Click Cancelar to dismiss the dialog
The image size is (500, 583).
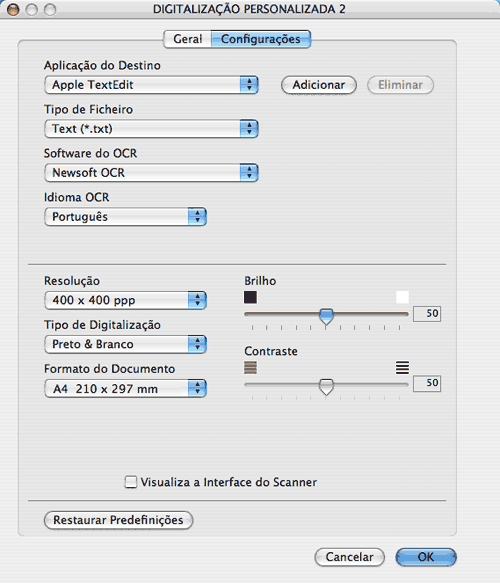coord(349,557)
